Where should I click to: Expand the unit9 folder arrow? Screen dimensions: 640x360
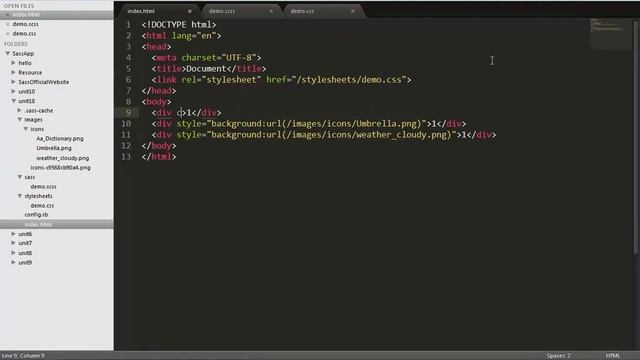pos(13,262)
